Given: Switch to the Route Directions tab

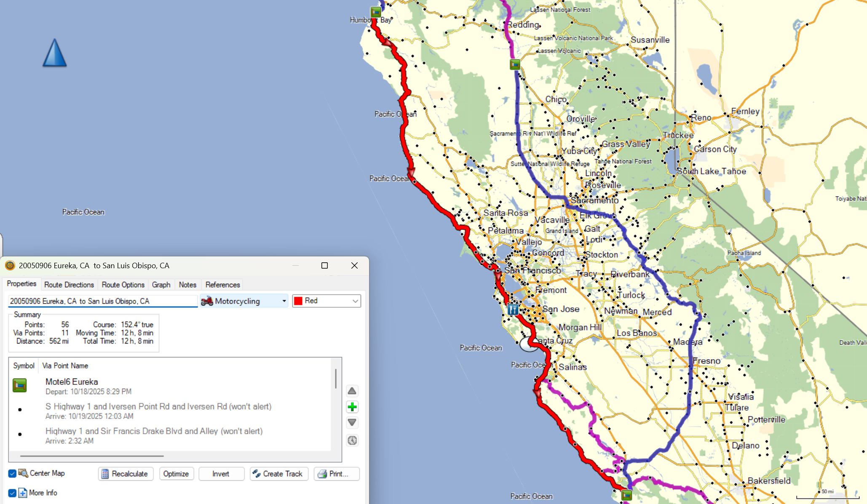Looking at the screenshot, I should 69,285.
